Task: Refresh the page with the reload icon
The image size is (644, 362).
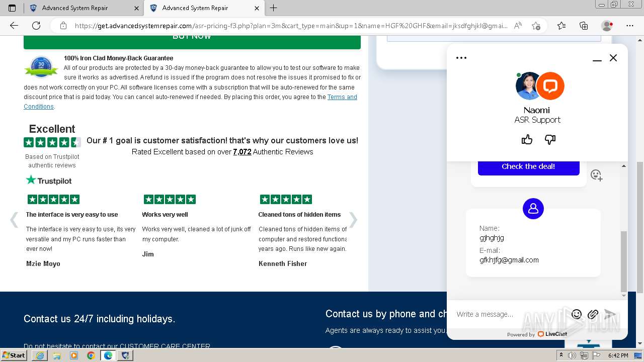Action: click(36, 26)
